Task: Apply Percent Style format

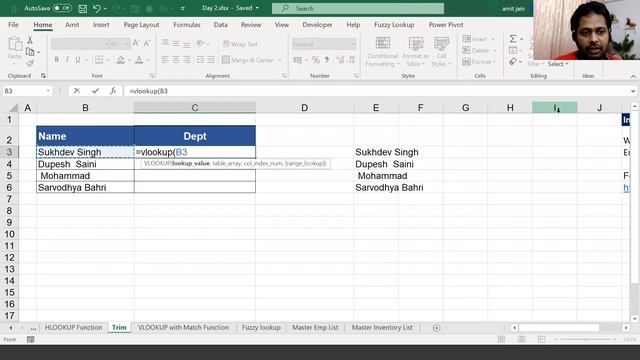Action: (316, 60)
